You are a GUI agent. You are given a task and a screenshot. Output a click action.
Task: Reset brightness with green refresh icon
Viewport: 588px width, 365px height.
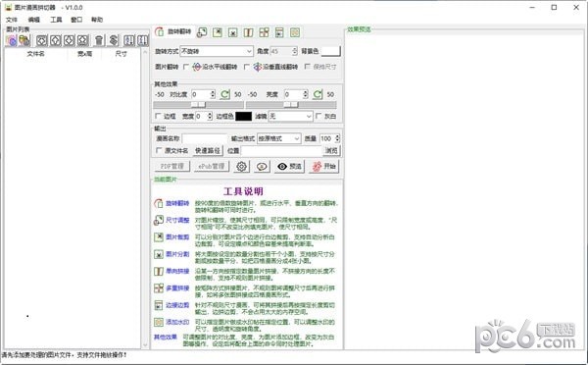(x=318, y=94)
